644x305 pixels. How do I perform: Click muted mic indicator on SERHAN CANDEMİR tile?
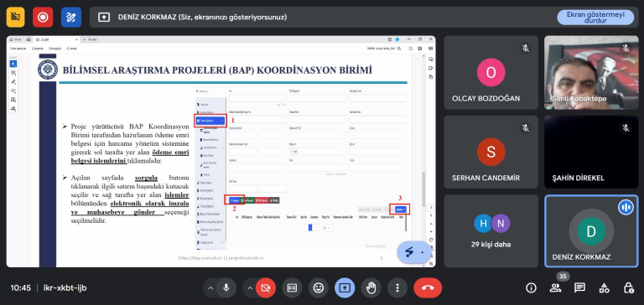(525, 128)
